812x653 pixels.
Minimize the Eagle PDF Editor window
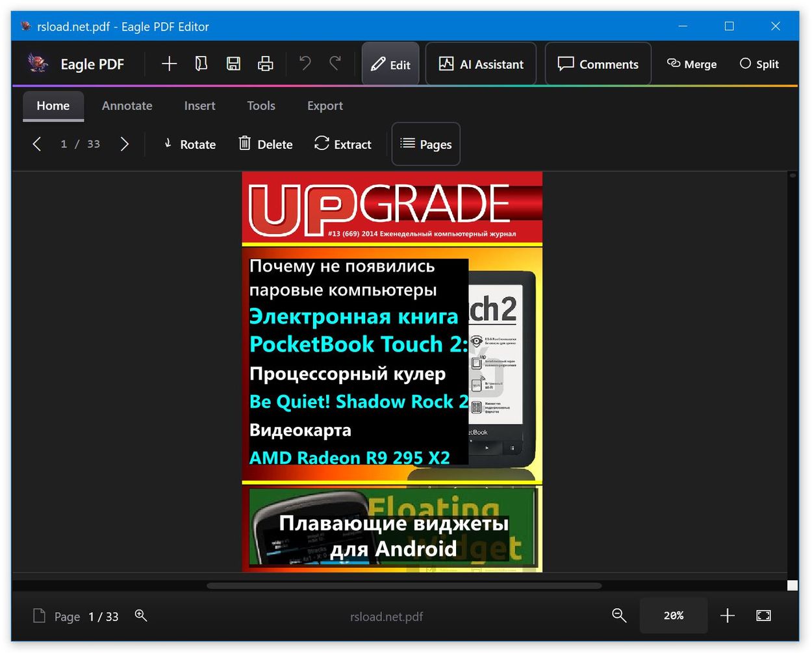pos(683,26)
